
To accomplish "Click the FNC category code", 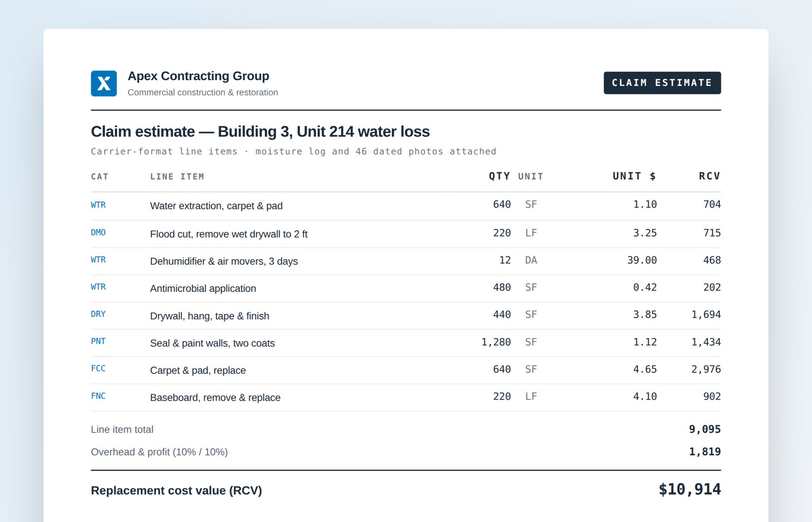I will pyautogui.click(x=98, y=396).
